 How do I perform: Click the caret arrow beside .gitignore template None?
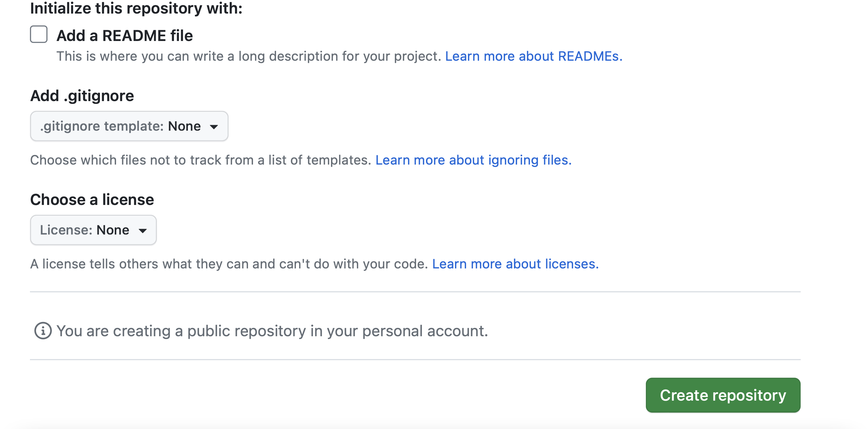click(x=214, y=127)
